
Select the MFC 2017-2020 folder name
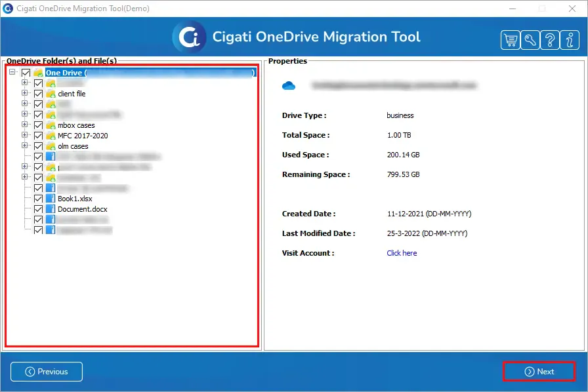[83, 136]
